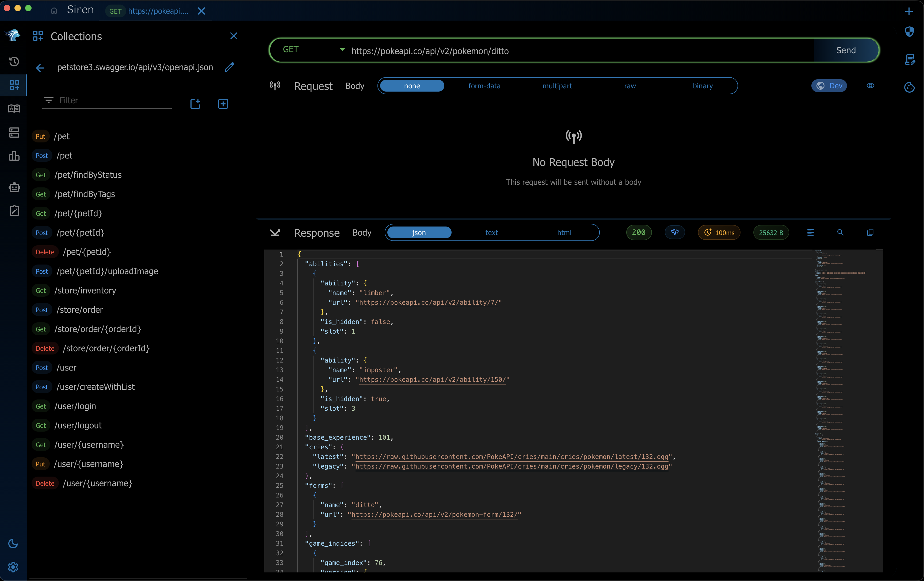924x581 pixels.
Task: Click the 100ms response time badge
Action: [719, 232]
